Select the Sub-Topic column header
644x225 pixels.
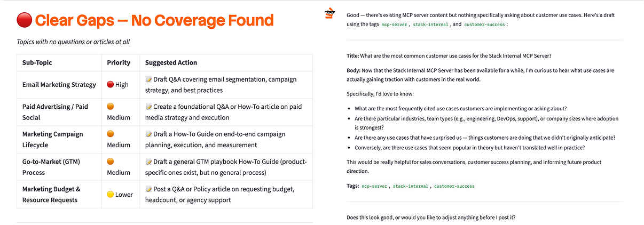[37, 62]
